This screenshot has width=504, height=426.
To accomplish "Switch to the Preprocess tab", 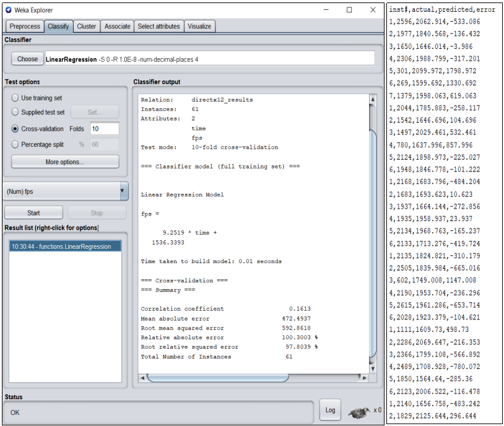I will pyautogui.click(x=24, y=26).
